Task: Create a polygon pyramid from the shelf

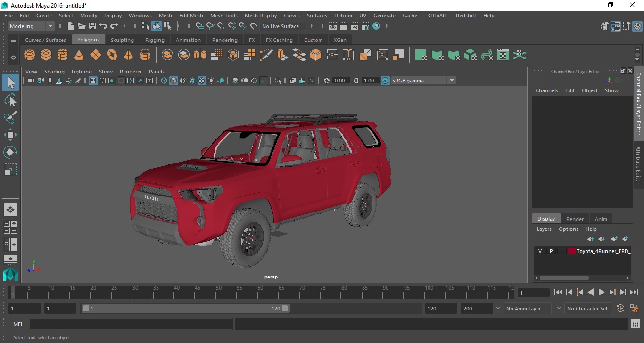Action: point(128,55)
